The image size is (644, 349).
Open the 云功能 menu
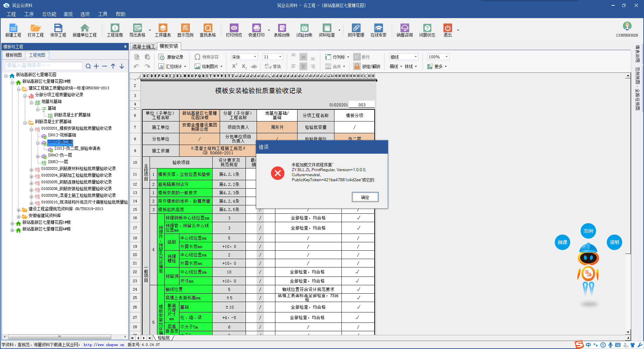(x=49, y=14)
